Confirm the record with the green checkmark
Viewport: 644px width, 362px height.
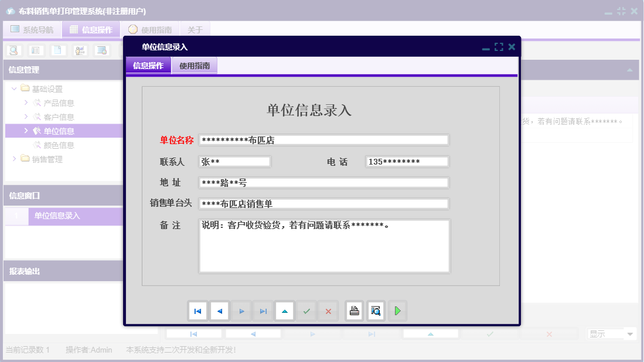306,311
